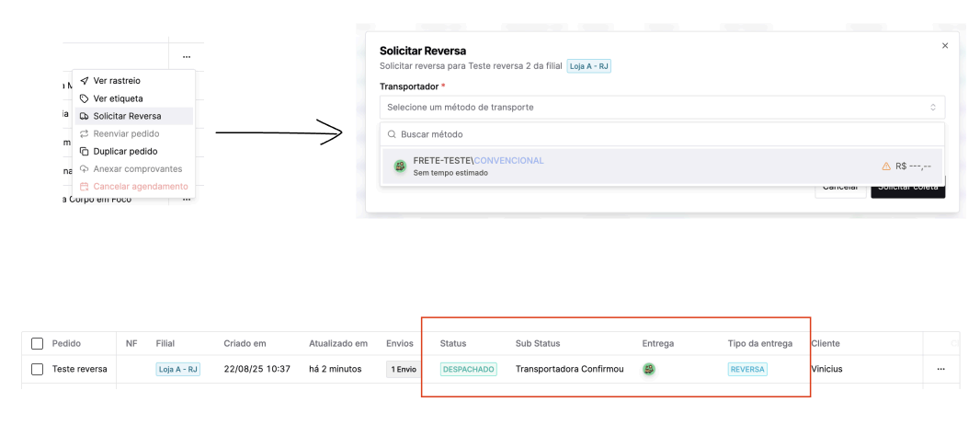Image resolution: width=980 pixels, height=425 pixels.
Task: Click the Sub Status column header
Action: [538, 344]
